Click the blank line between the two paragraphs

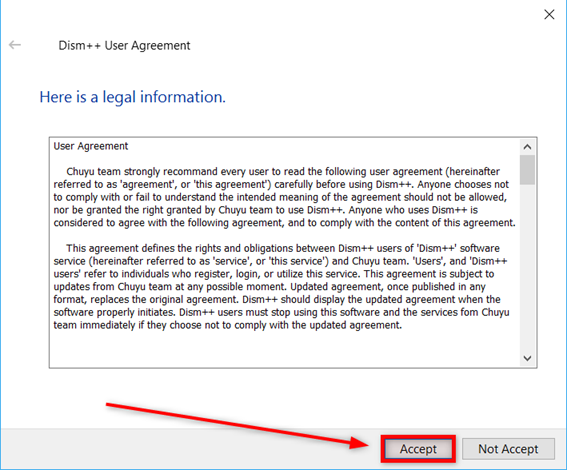pos(284,235)
